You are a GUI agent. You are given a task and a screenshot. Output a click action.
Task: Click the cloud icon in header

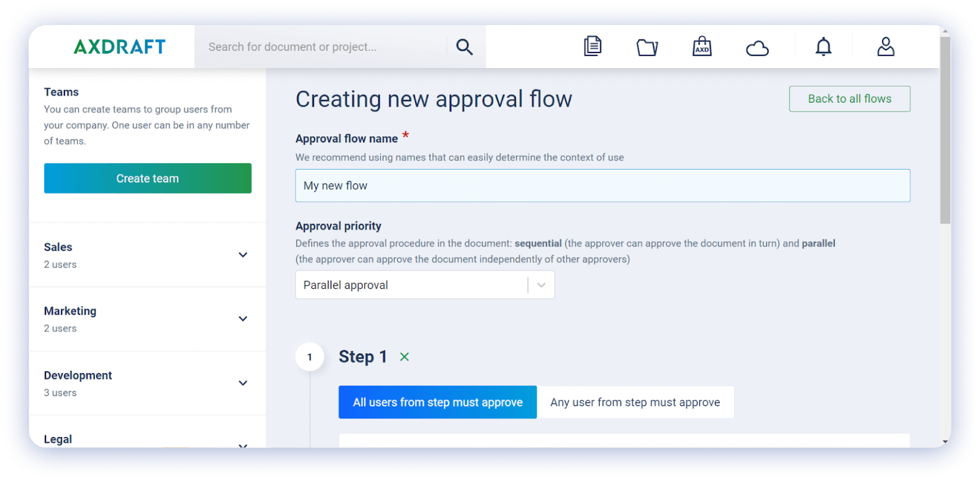coord(757,48)
